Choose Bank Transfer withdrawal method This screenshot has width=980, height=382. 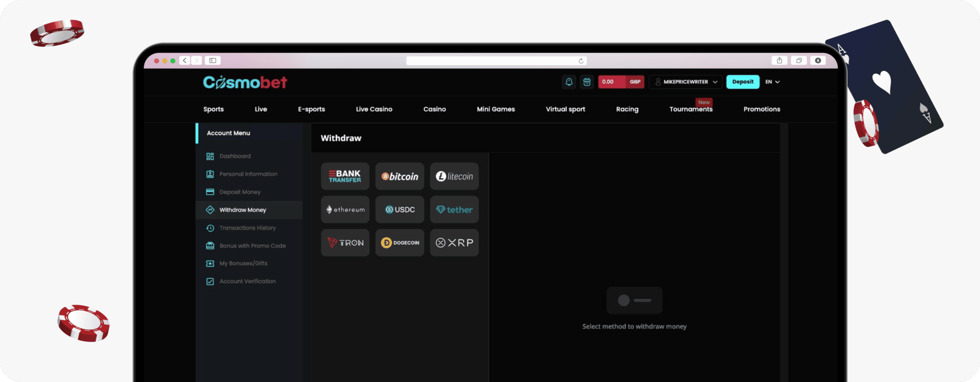click(x=345, y=176)
